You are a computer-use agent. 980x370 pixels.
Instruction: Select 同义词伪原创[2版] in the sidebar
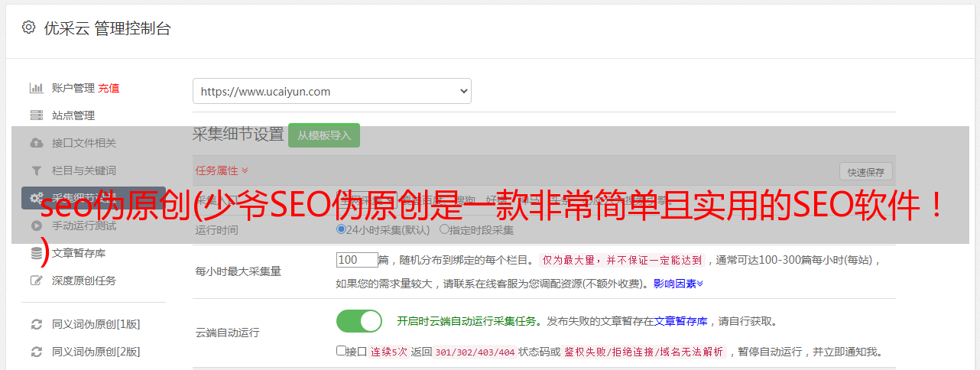click(x=96, y=352)
